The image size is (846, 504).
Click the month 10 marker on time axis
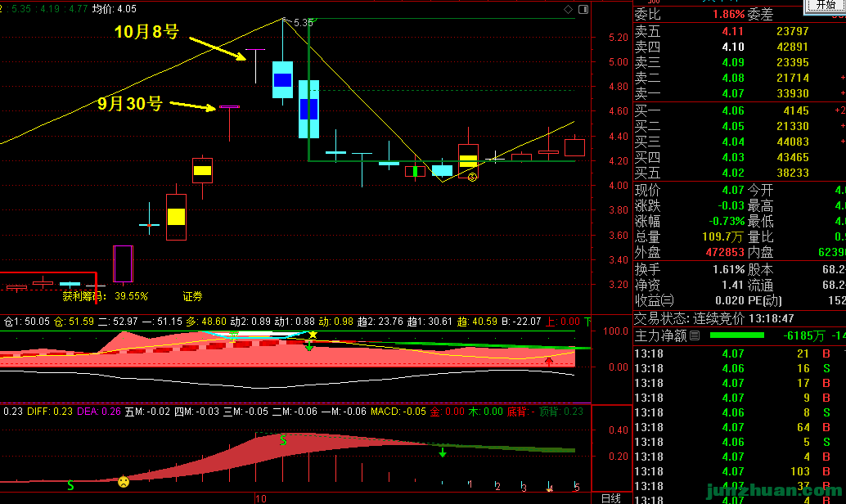[261, 497]
